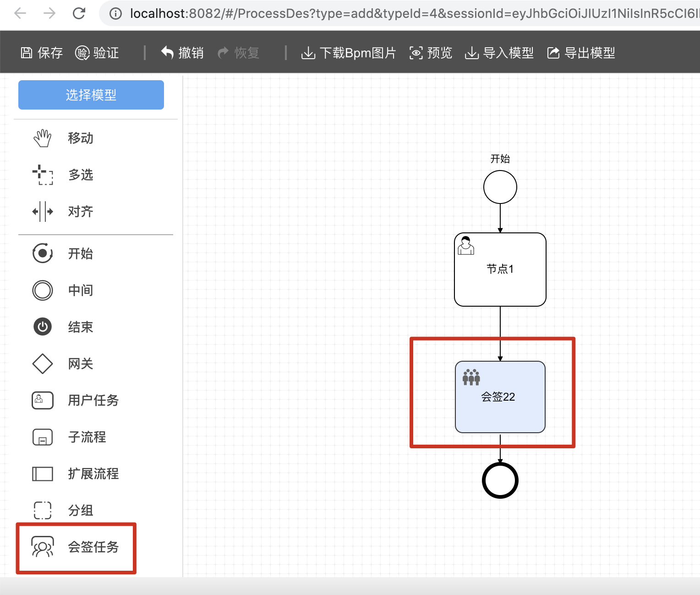This screenshot has height=595, width=700.
Task: Download BPM image via 下载Bpm图片
Action: [x=349, y=53]
